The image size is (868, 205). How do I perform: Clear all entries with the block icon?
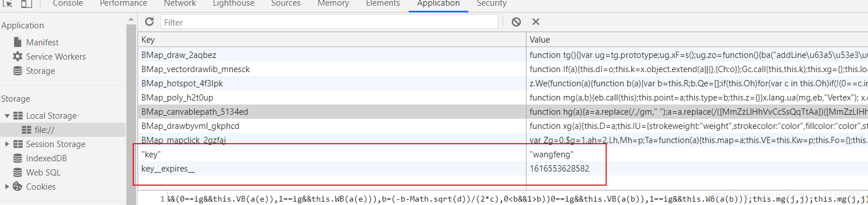516,22
